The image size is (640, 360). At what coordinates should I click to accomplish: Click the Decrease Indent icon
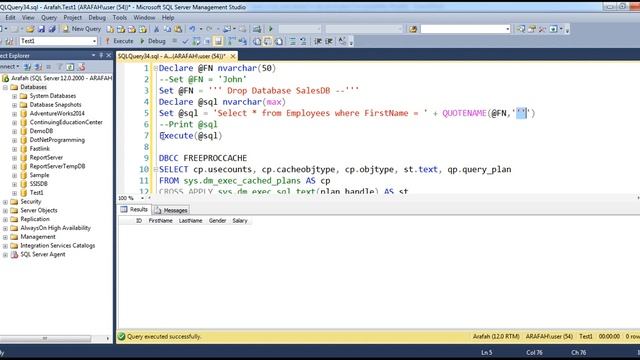pyautogui.click(x=318, y=41)
